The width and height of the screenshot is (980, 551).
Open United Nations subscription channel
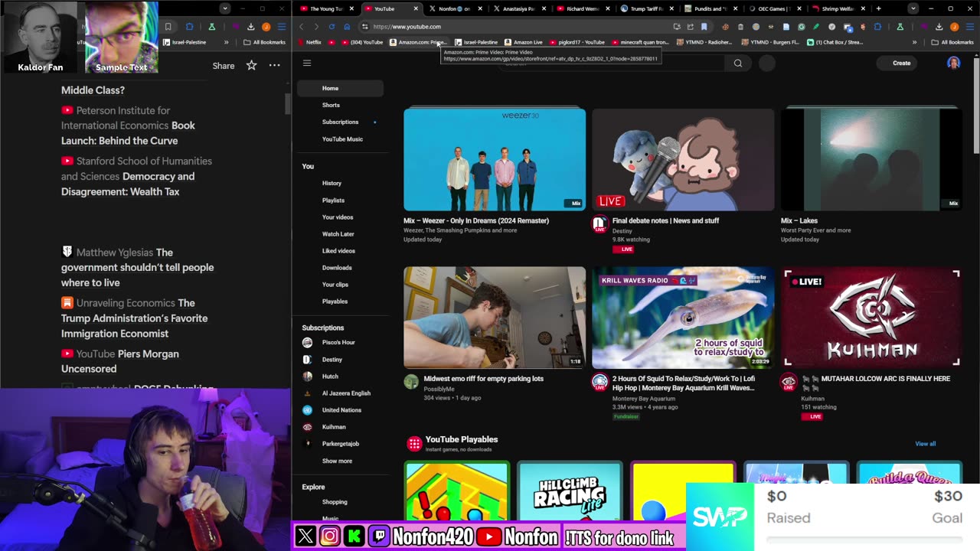[340, 409]
